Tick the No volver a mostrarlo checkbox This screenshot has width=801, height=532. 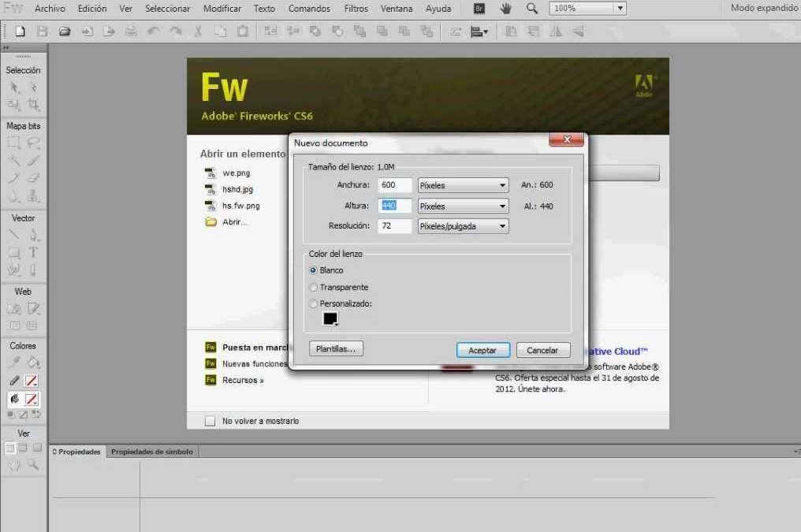[x=210, y=421]
